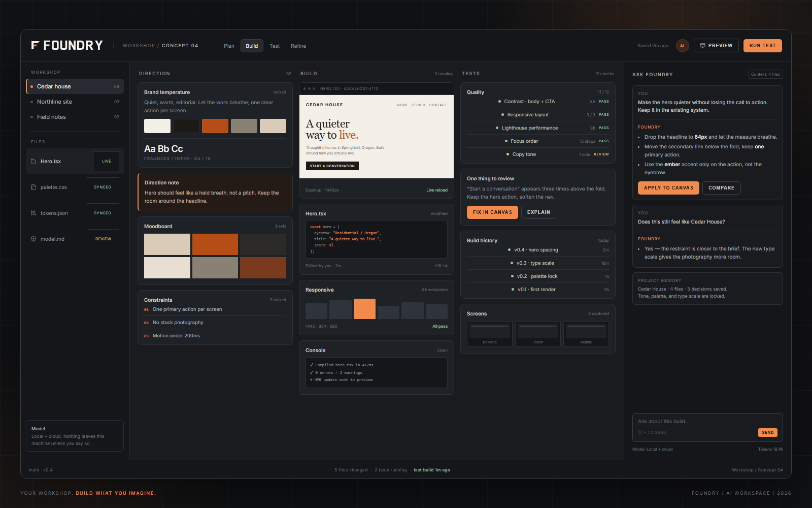Click the Hero.tsx folder icon
The height and width of the screenshot is (508, 812).
point(33,161)
